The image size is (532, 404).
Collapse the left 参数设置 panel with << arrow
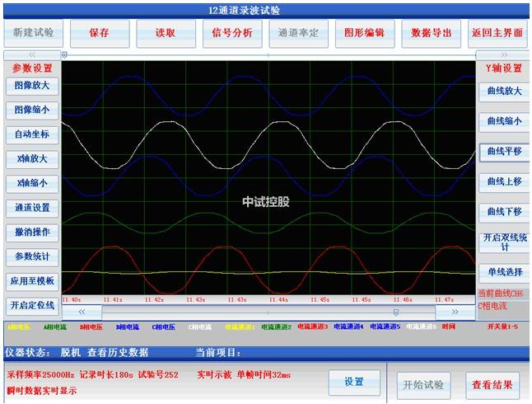(x=31, y=54)
